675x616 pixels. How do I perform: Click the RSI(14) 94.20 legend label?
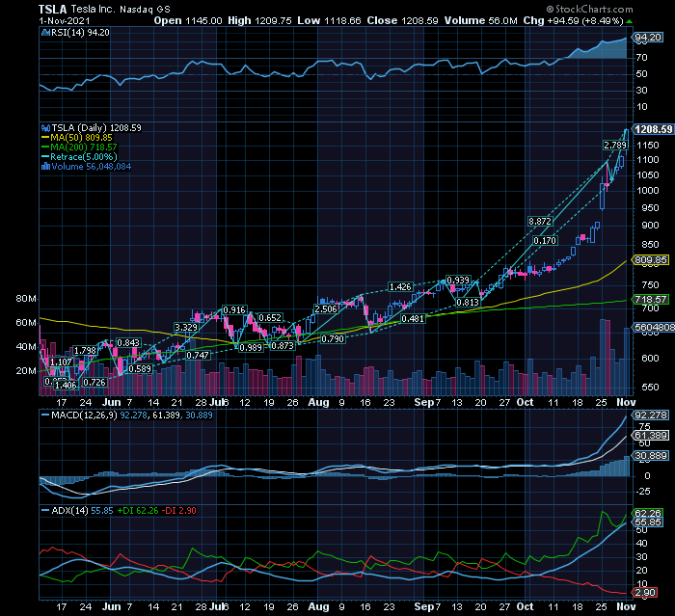[80, 33]
